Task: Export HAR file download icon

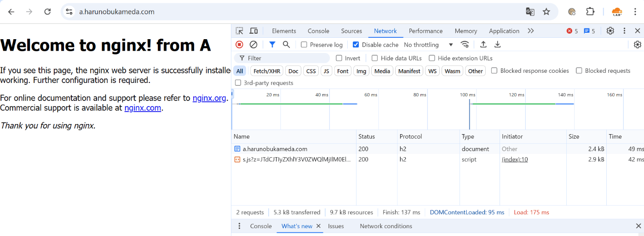Action: (497, 45)
